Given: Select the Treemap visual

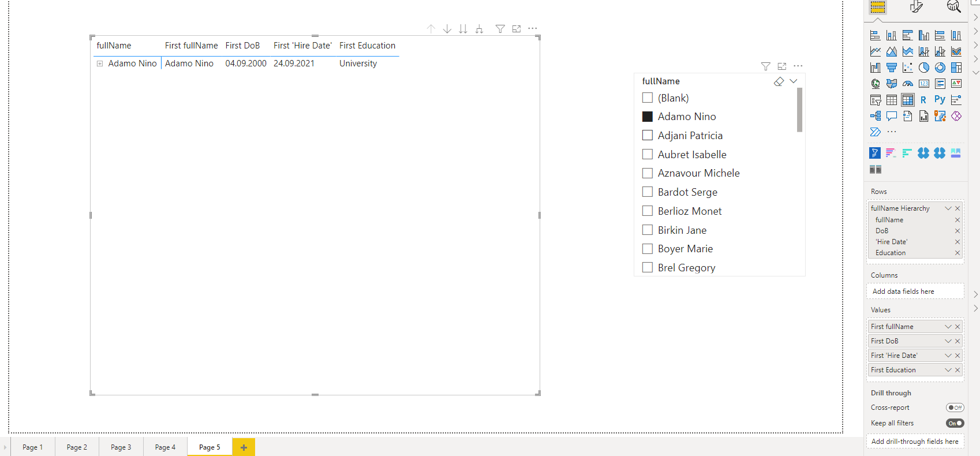Looking at the screenshot, I should coord(956,68).
